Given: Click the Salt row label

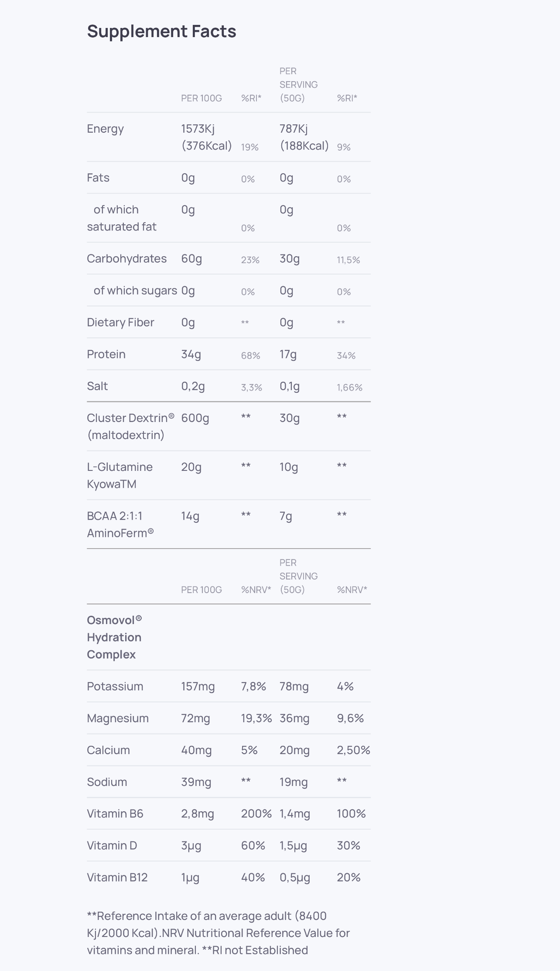Looking at the screenshot, I should (x=97, y=386).
